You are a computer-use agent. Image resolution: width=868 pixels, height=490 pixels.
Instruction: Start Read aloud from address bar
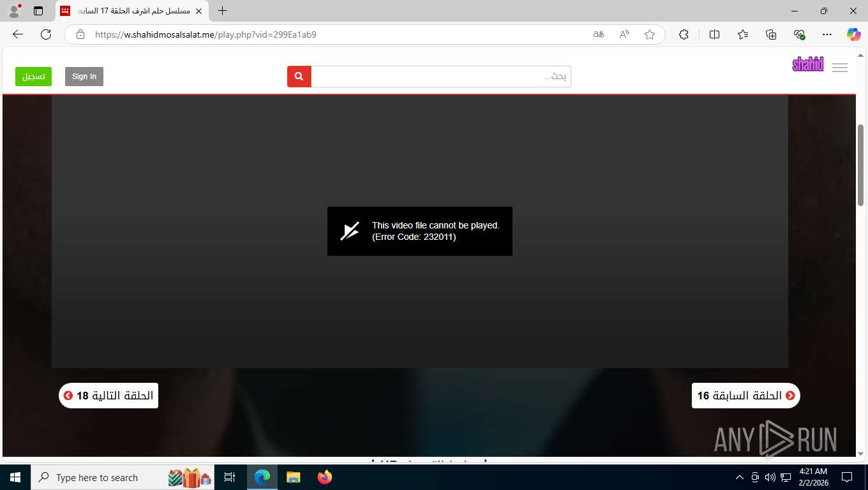[x=624, y=34]
